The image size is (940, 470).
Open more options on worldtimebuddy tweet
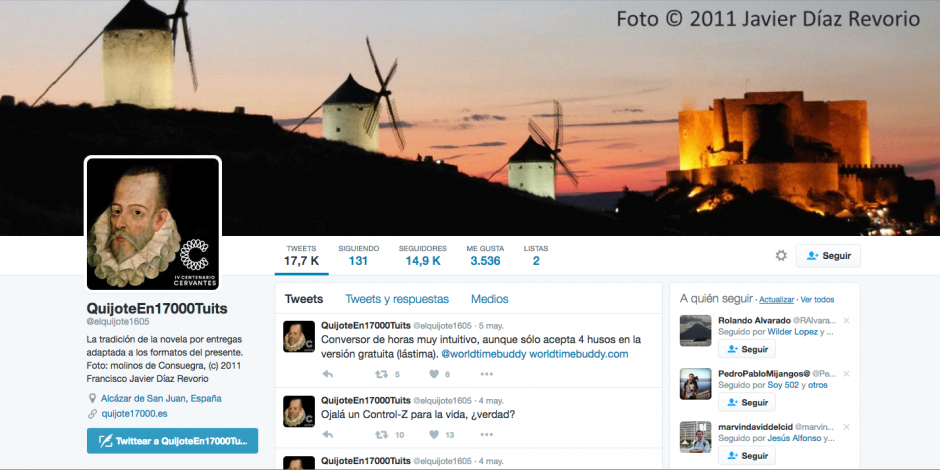coord(486,374)
